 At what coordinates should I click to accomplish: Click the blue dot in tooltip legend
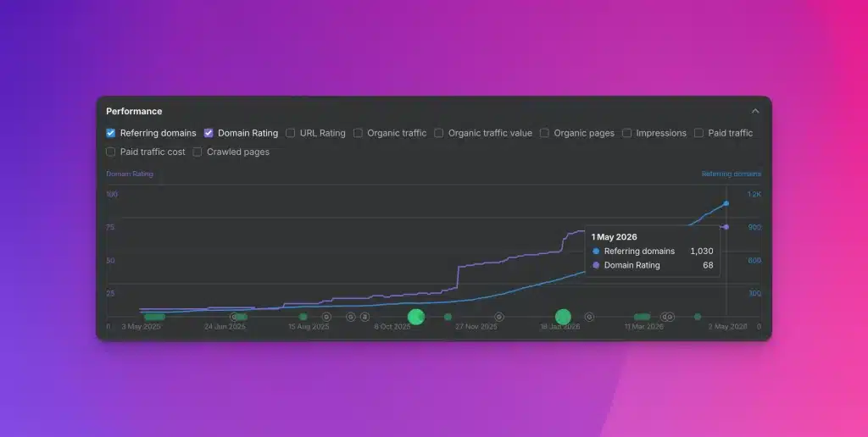click(x=596, y=252)
